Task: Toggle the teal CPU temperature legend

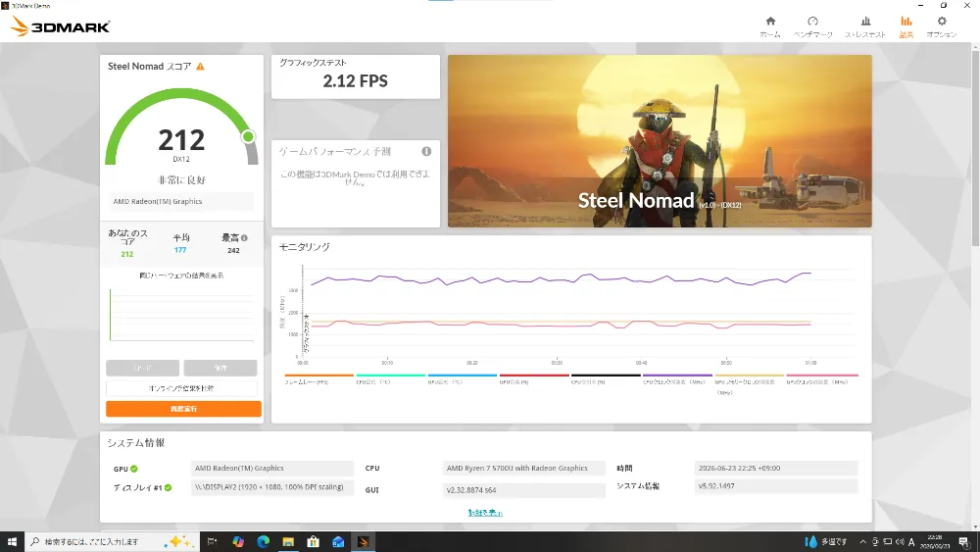Action: coord(390,378)
